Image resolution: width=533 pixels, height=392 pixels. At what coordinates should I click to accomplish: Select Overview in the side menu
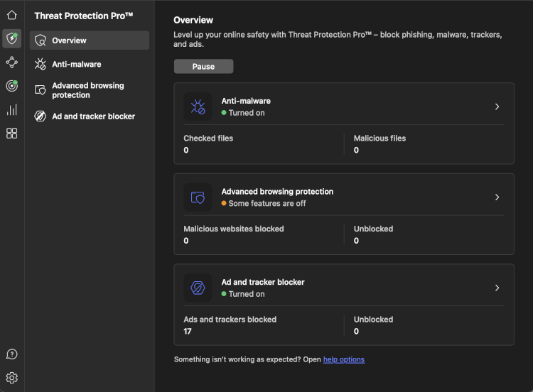(x=90, y=40)
